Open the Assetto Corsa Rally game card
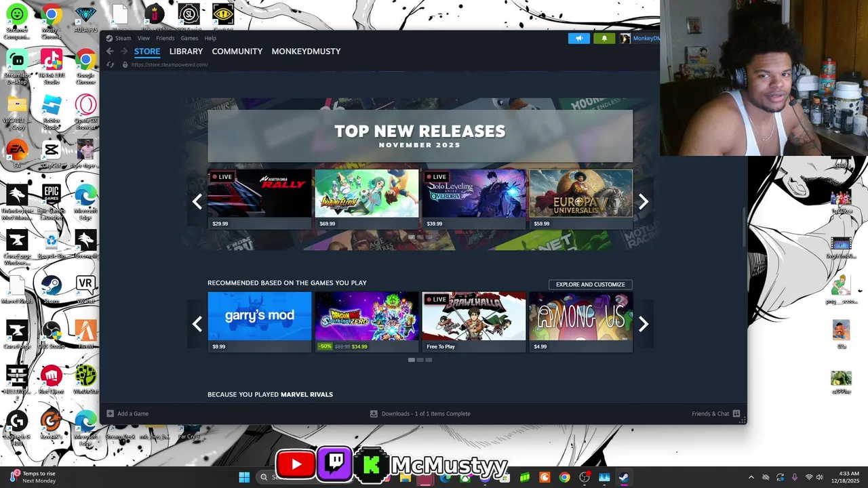Screen dimensions: 868x488 click(260, 199)
